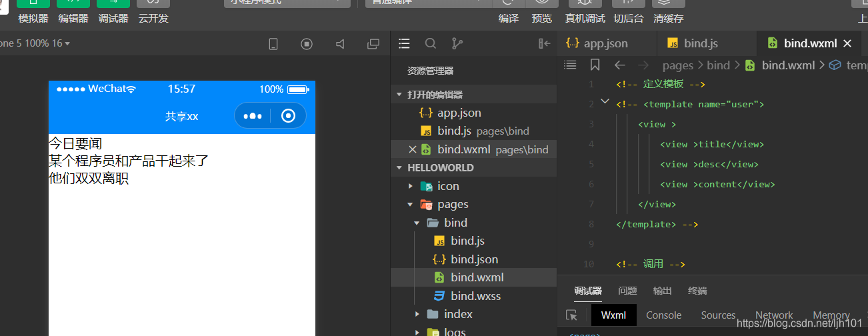Image resolution: width=868 pixels, height=336 pixels.
Task: Open the three-dot capsule menu in simulator
Action: (x=253, y=116)
